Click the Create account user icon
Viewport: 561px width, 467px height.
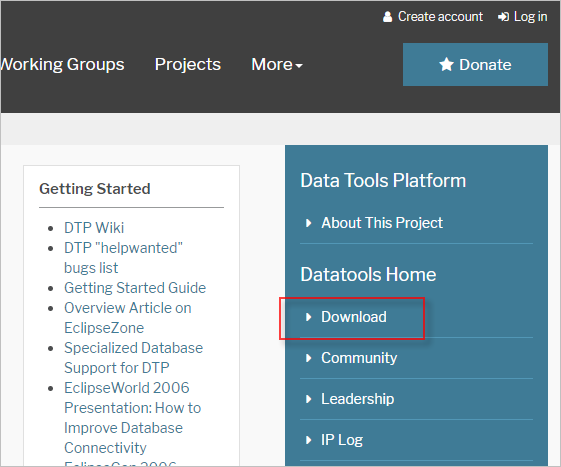tap(387, 16)
